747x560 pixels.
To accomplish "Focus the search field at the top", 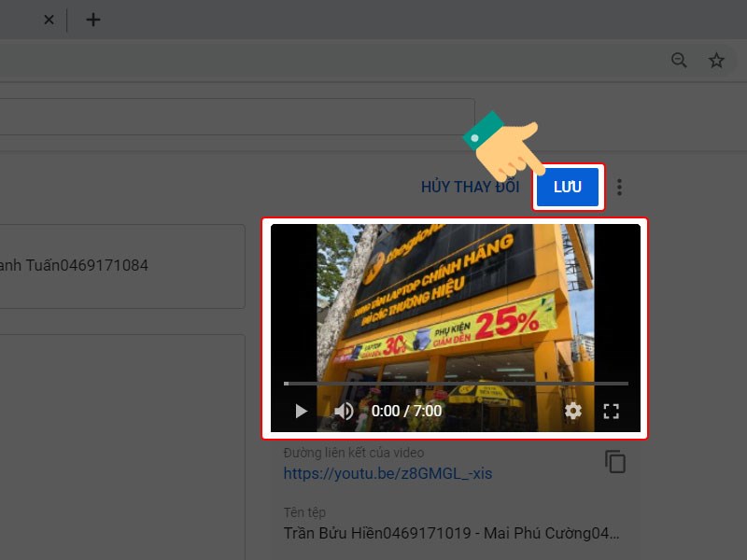I will point(233,119).
